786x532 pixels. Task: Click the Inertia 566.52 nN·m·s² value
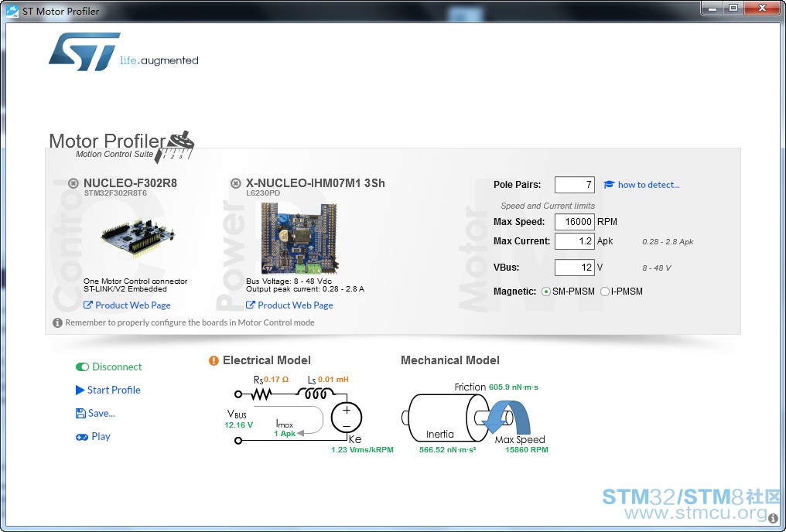click(448, 450)
